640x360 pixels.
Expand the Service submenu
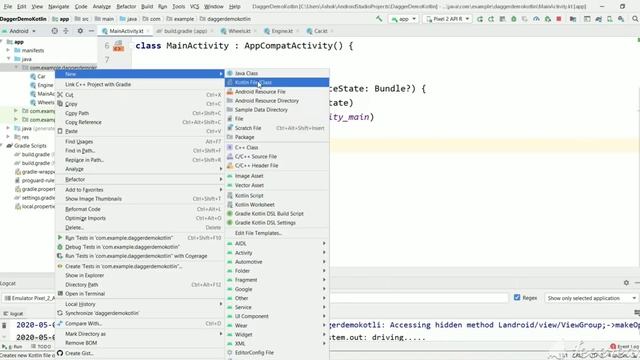277,307
